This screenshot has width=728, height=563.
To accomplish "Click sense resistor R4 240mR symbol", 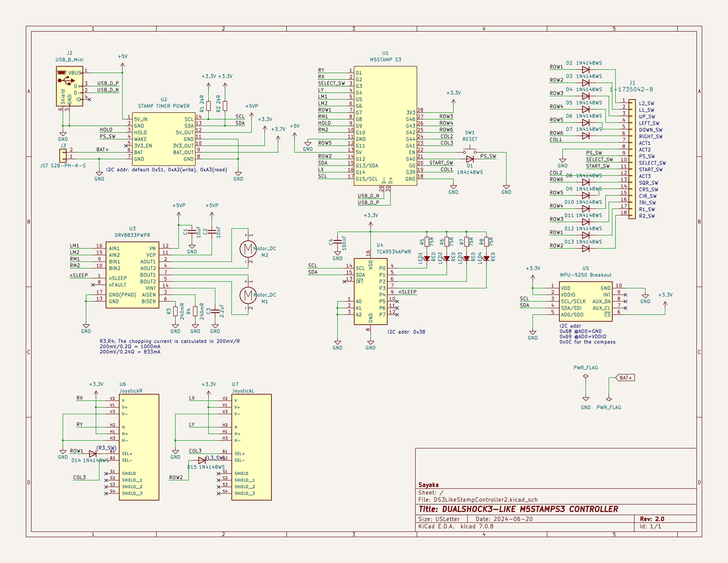I will [x=195, y=311].
